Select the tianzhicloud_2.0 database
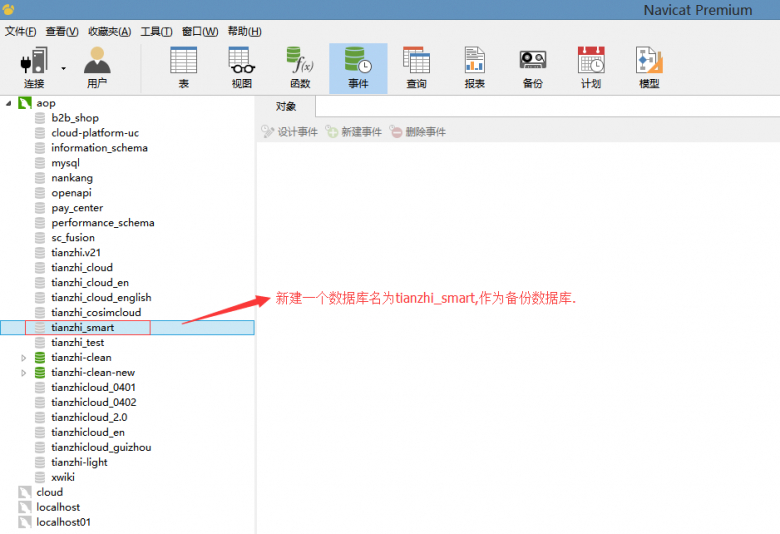The height and width of the screenshot is (534, 780). pyautogui.click(x=89, y=417)
